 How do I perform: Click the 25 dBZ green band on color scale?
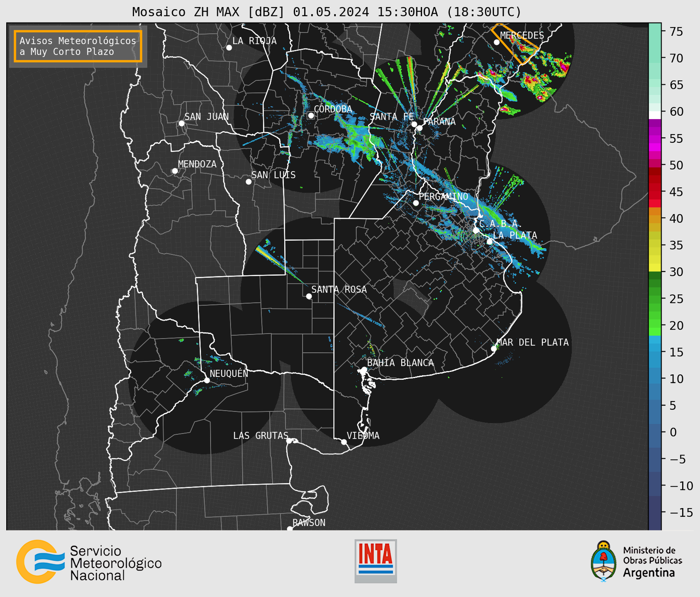click(x=655, y=299)
